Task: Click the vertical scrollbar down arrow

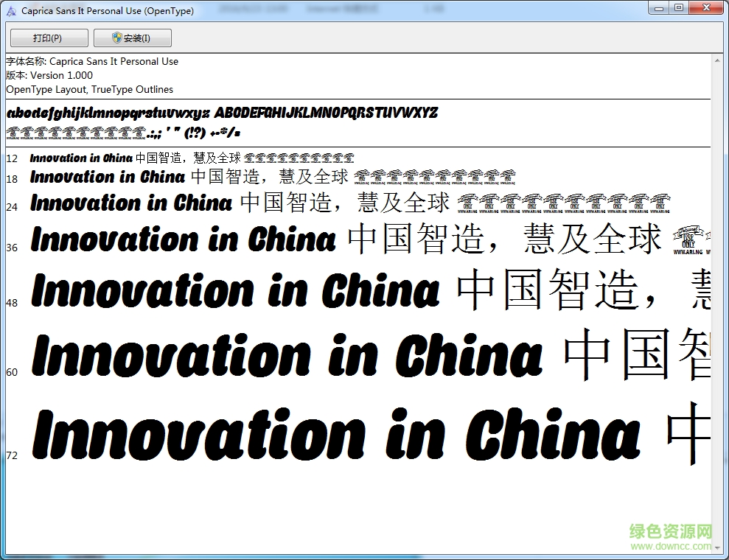Action: point(718,547)
